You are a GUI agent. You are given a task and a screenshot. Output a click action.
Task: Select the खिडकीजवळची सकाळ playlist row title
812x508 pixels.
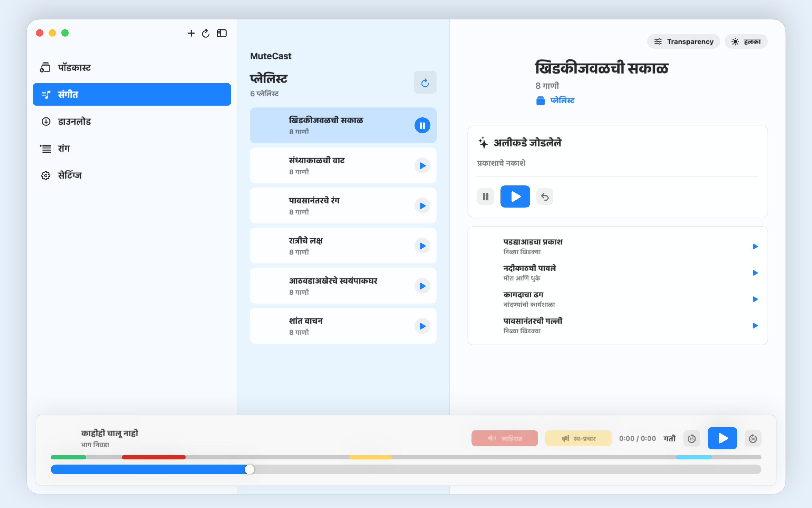(x=326, y=120)
